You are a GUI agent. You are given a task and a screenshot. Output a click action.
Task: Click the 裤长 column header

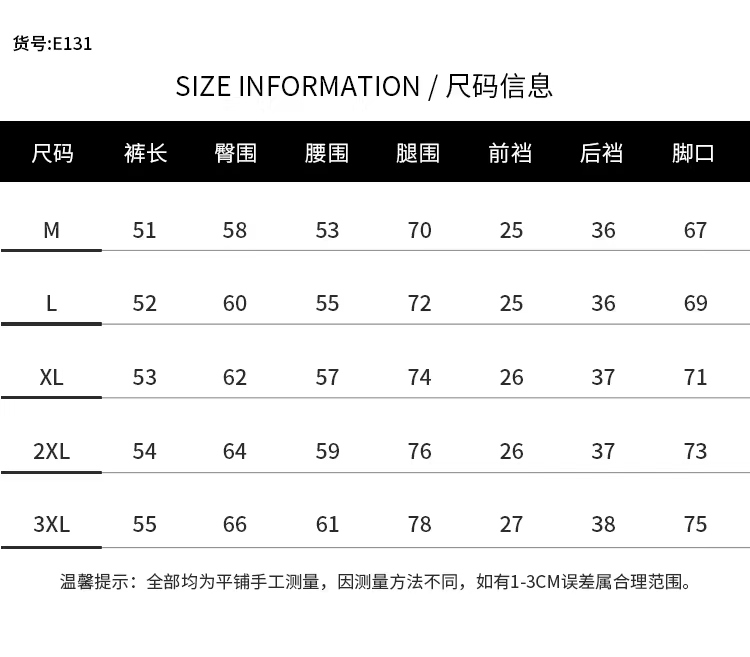point(145,153)
